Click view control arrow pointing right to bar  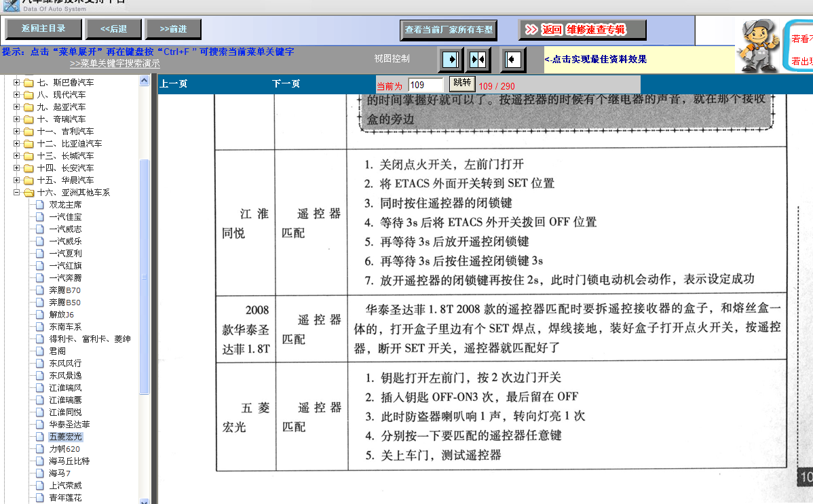[x=451, y=59]
